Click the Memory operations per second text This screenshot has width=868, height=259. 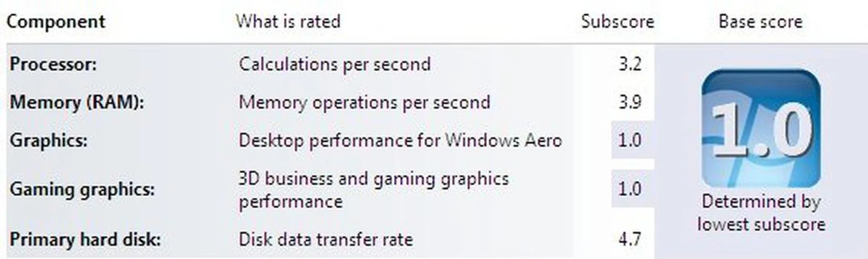(364, 102)
